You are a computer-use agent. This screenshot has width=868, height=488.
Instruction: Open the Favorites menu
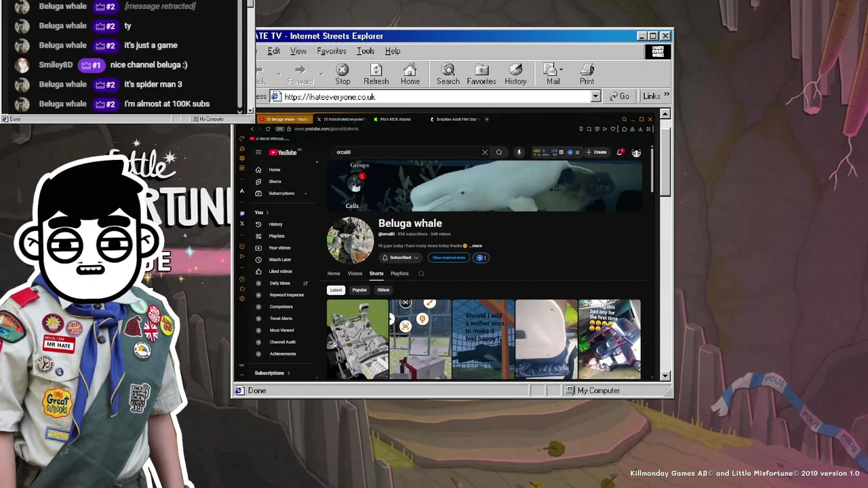pyautogui.click(x=332, y=51)
